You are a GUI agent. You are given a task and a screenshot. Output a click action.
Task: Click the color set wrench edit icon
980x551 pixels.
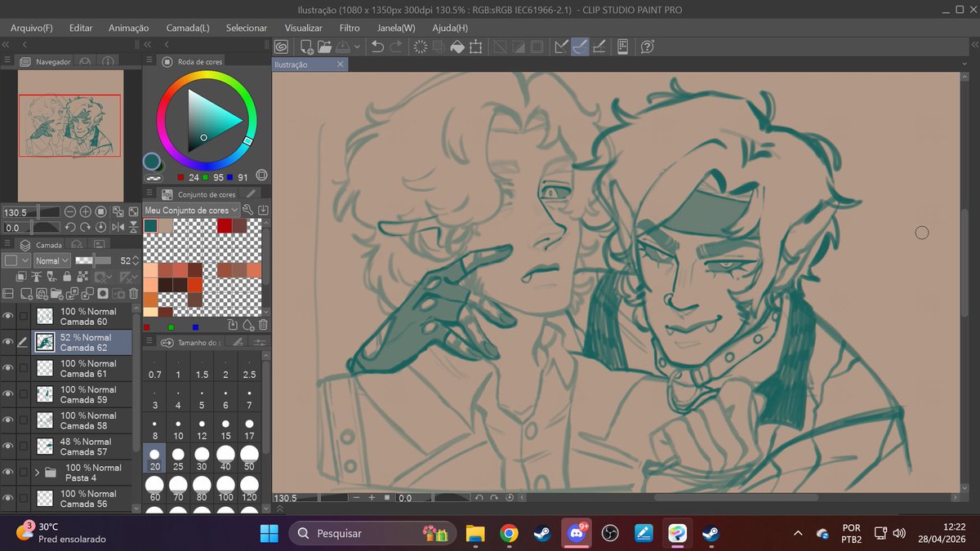pyautogui.click(x=247, y=210)
